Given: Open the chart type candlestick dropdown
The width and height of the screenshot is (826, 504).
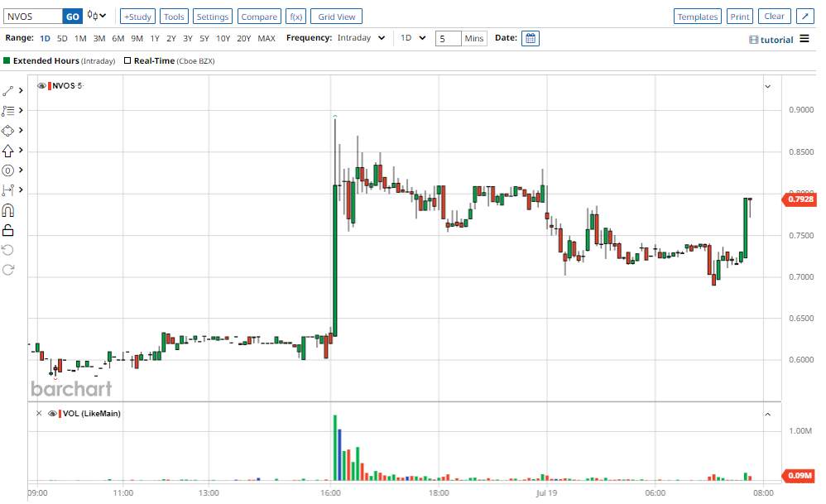Looking at the screenshot, I should tap(96, 16).
